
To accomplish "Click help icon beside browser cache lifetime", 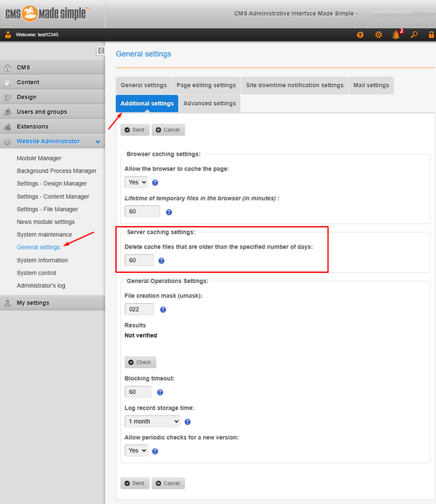I will 169,212.
